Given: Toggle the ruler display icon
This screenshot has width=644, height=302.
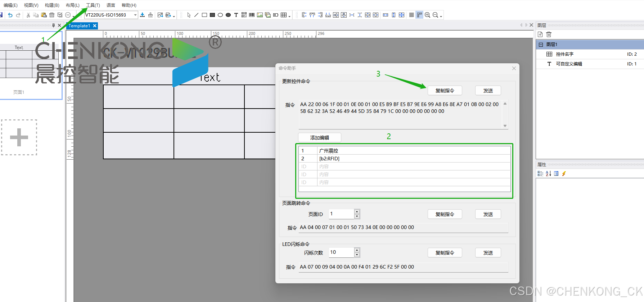Looking at the screenshot, I should click(419, 15).
